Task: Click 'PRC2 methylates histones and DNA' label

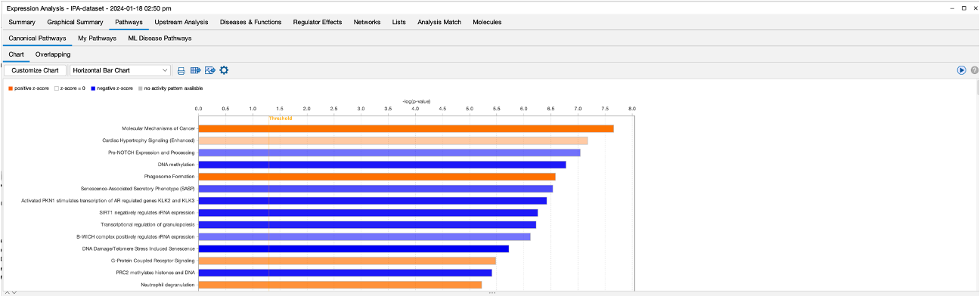Action: [x=155, y=273]
